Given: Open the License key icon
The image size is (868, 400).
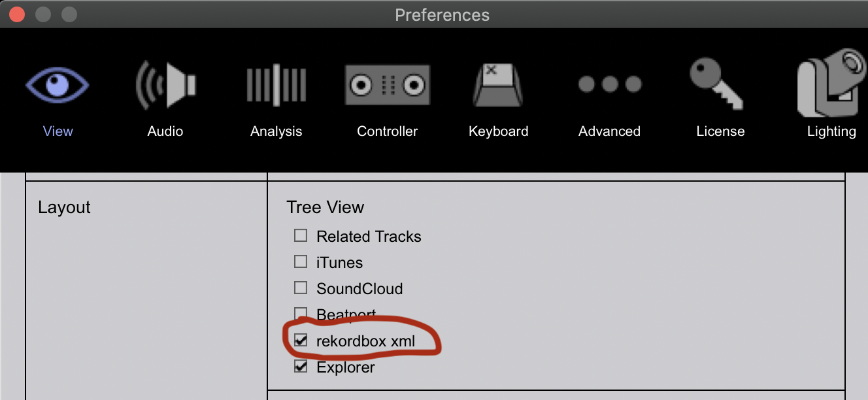Looking at the screenshot, I should 716,84.
